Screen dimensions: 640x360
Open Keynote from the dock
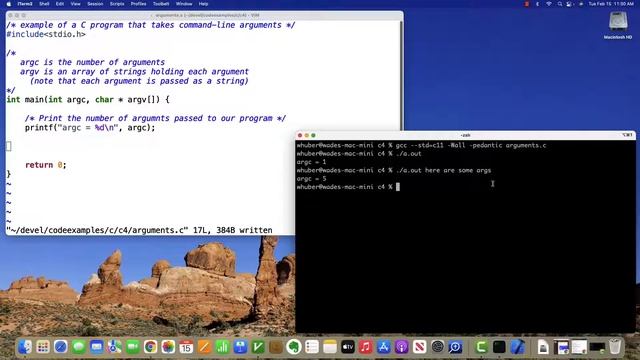click(x=240, y=347)
